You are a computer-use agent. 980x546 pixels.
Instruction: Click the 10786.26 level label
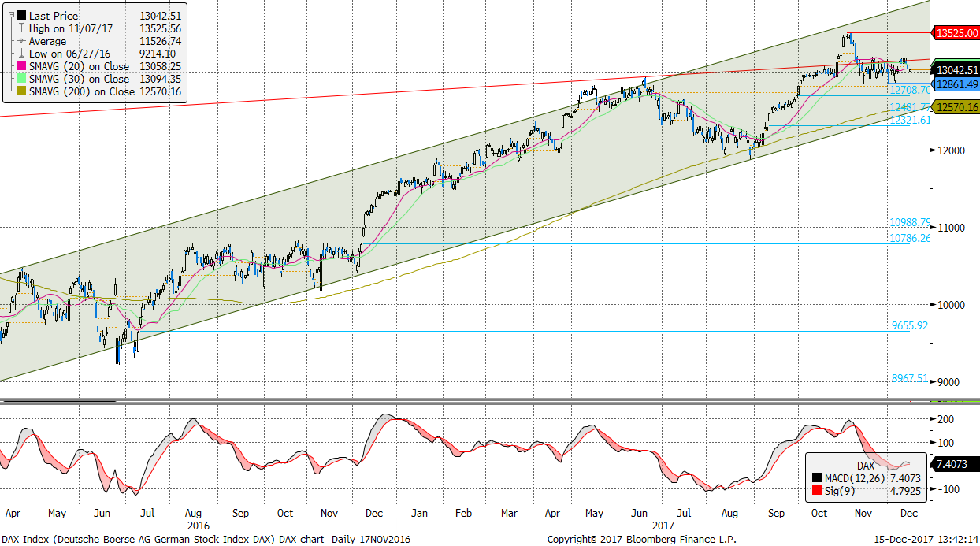(910, 238)
